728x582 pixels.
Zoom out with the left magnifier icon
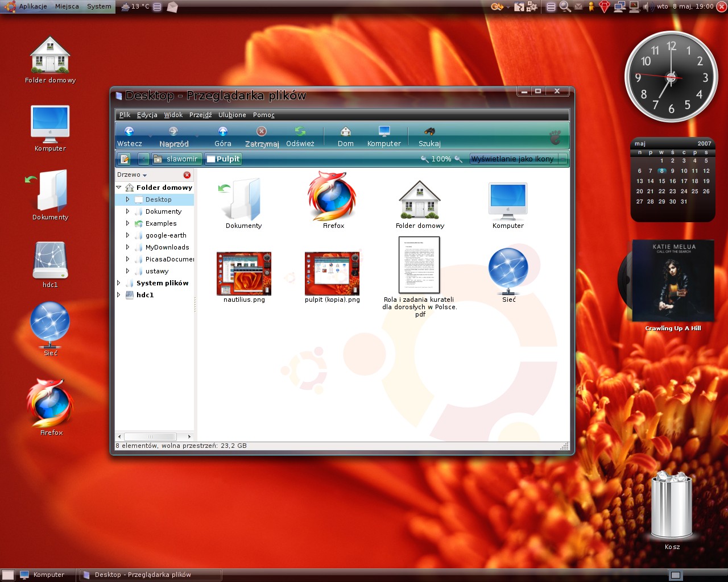click(424, 159)
